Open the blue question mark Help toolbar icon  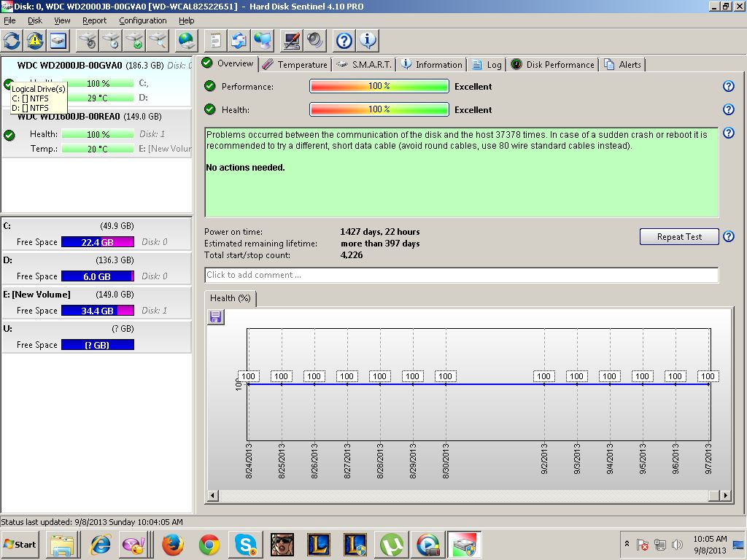point(344,40)
